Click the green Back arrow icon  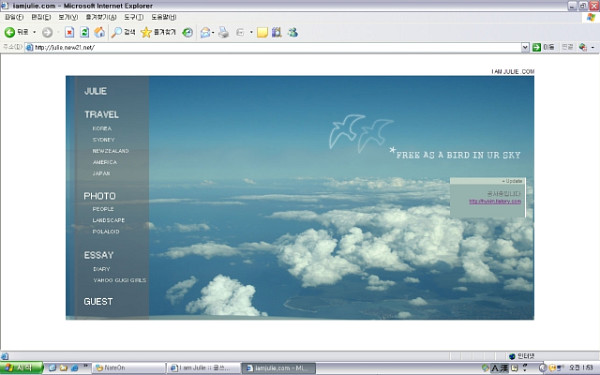click(x=10, y=33)
